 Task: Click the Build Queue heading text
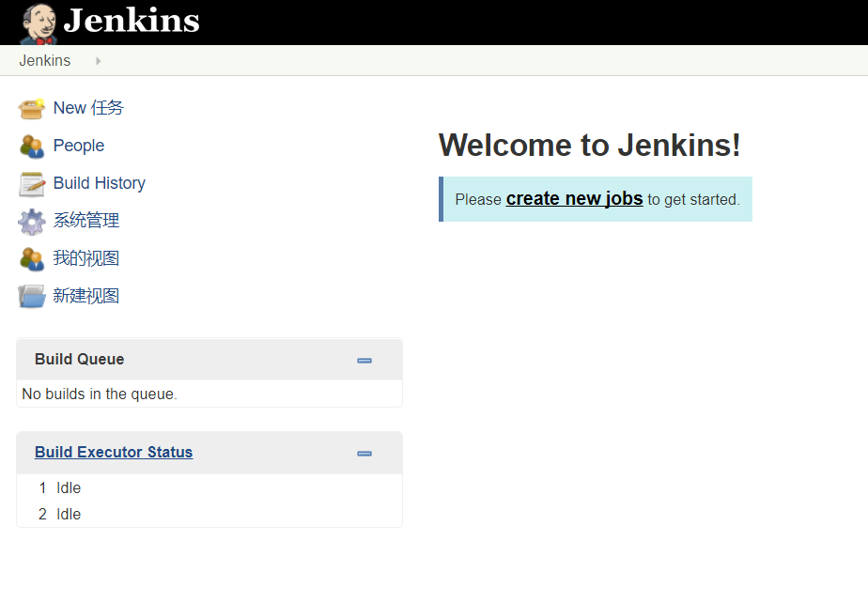(79, 360)
